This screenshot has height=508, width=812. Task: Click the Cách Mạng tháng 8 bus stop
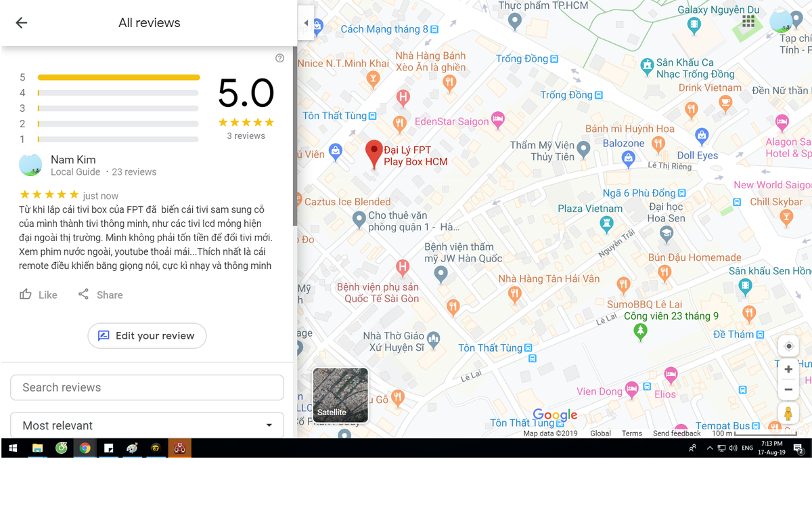(434, 29)
